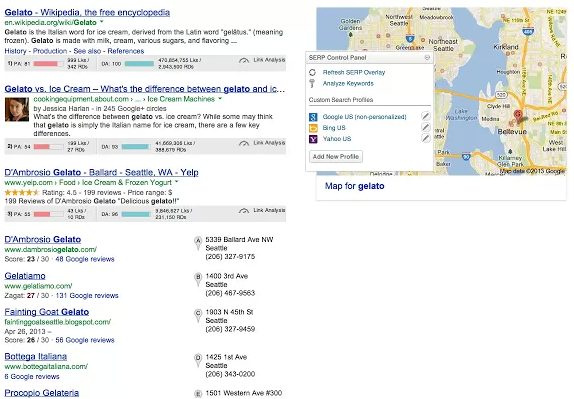Click the pencil icon next to Bing US

425,127
